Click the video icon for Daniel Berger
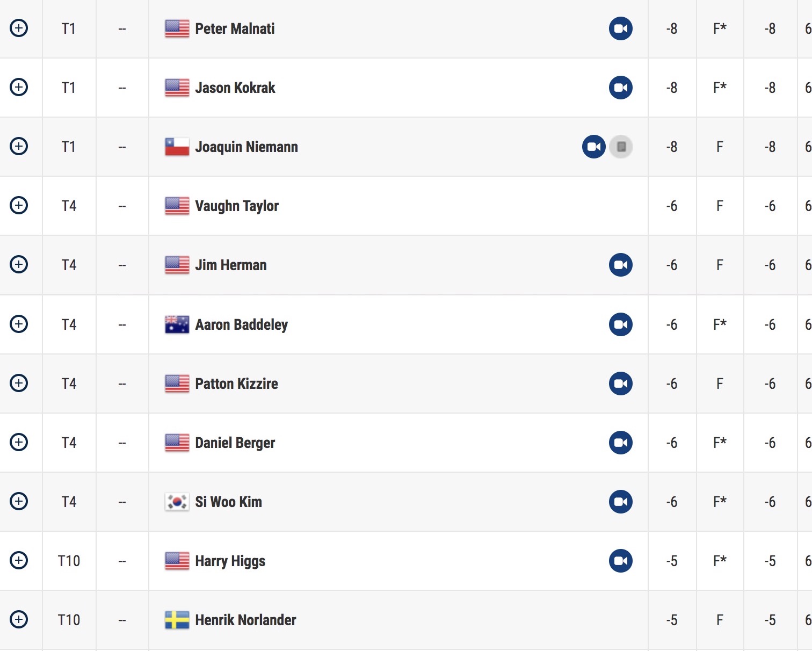 tap(621, 443)
